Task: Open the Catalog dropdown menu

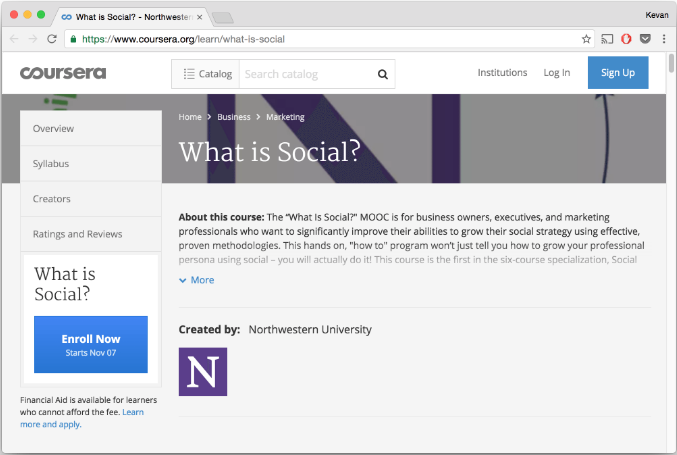Action: click(206, 74)
